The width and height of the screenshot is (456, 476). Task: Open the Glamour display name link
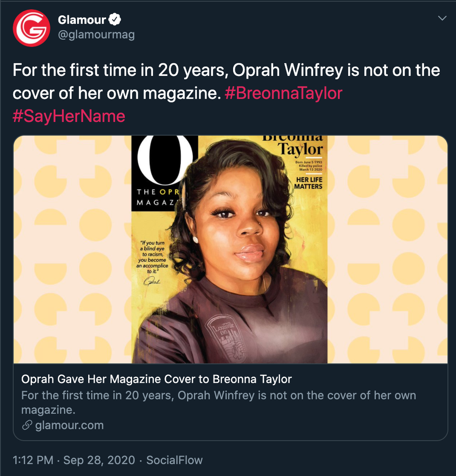tap(82, 20)
